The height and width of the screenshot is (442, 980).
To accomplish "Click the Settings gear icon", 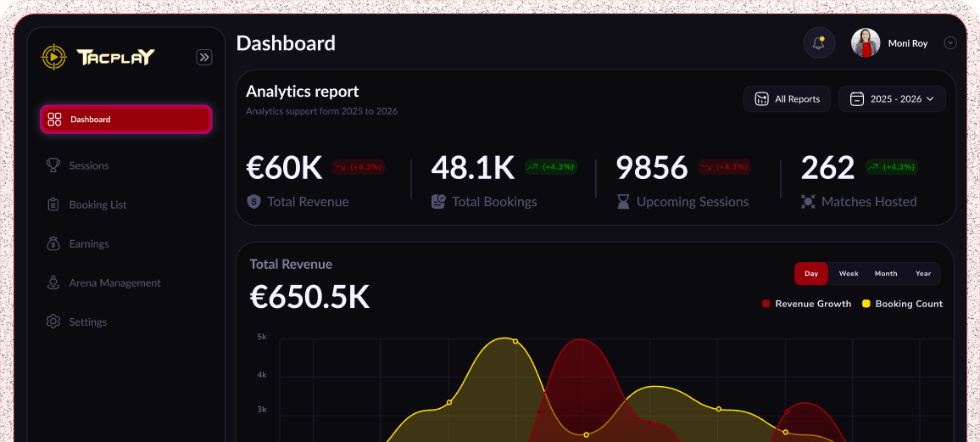I will click(53, 322).
